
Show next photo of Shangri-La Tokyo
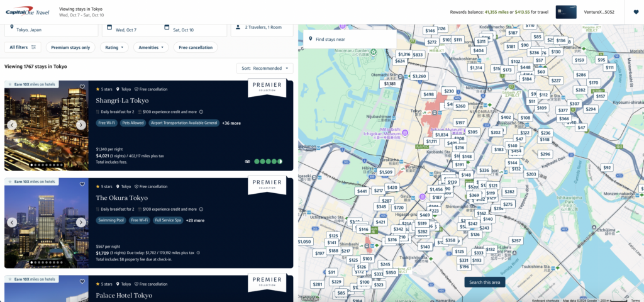pyautogui.click(x=81, y=125)
